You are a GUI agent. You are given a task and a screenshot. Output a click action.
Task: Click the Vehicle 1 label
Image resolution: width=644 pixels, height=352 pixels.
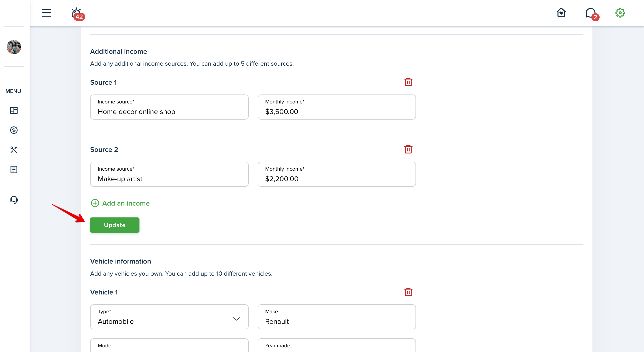tap(104, 292)
